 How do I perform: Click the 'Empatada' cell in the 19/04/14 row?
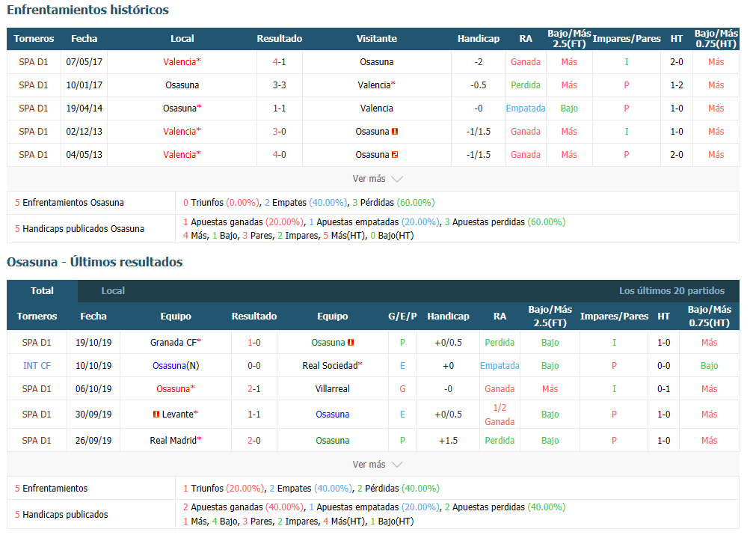point(526,108)
